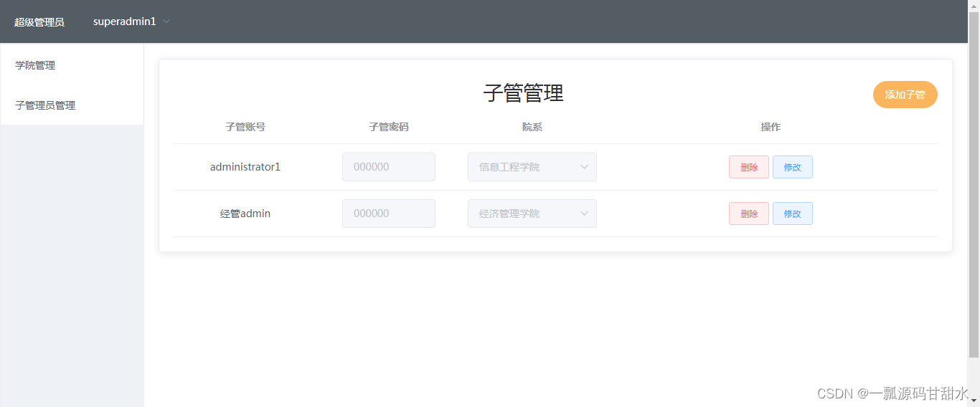Image resolution: width=980 pixels, height=407 pixels.
Task: Delete the administrator1 account
Action: (x=749, y=167)
